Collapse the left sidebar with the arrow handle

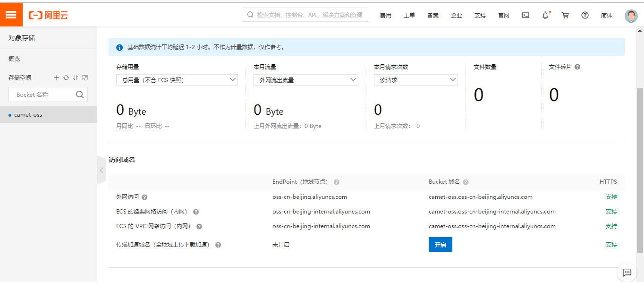[102, 170]
